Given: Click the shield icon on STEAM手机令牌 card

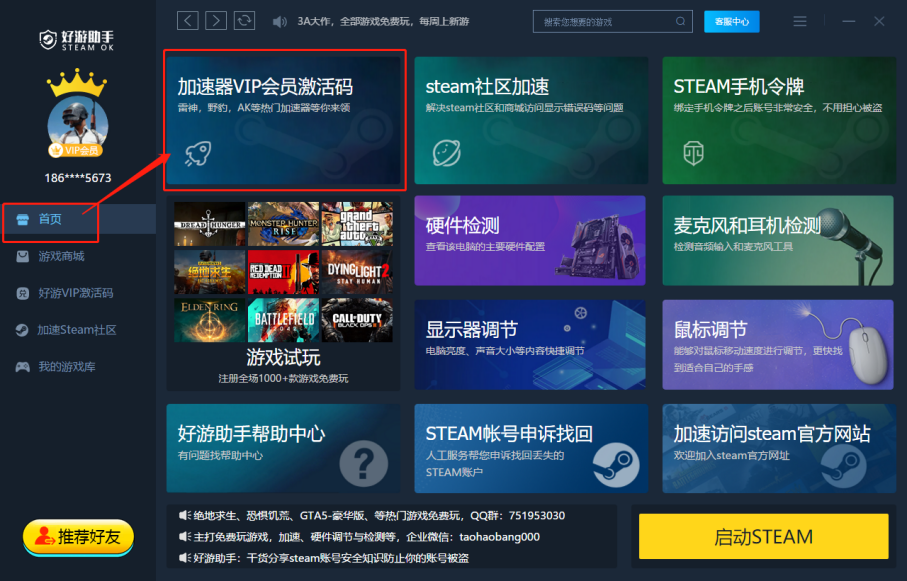Looking at the screenshot, I should click(x=693, y=153).
